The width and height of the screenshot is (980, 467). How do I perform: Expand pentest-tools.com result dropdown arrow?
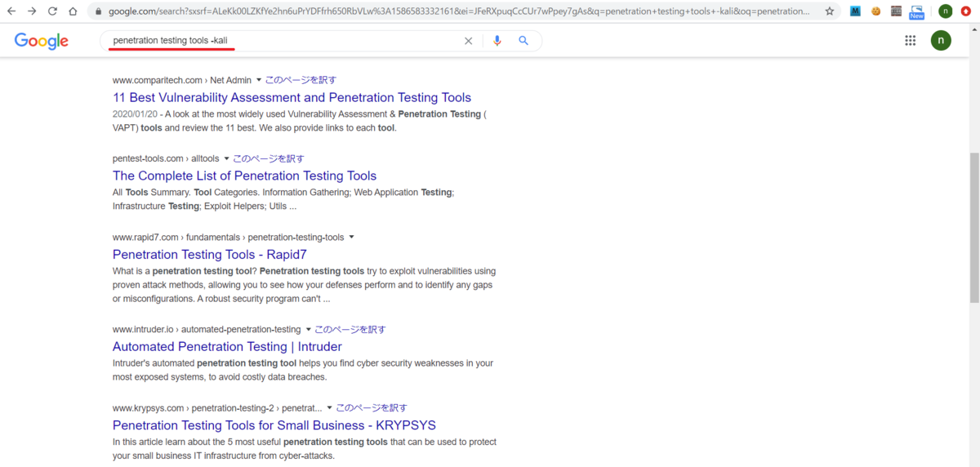pyautogui.click(x=227, y=158)
